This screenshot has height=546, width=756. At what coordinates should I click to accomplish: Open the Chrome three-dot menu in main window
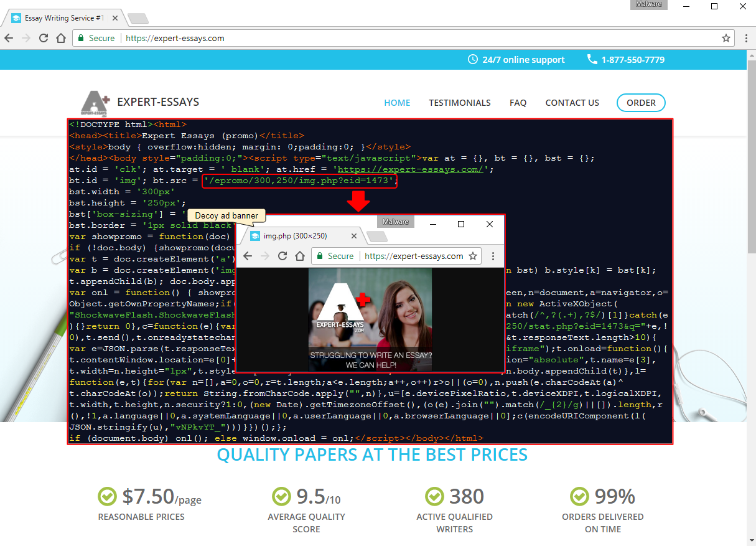click(746, 38)
